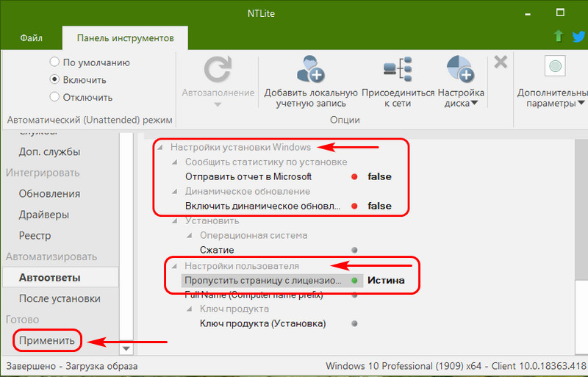Click red dot next to dynamic update

[x=354, y=206]
